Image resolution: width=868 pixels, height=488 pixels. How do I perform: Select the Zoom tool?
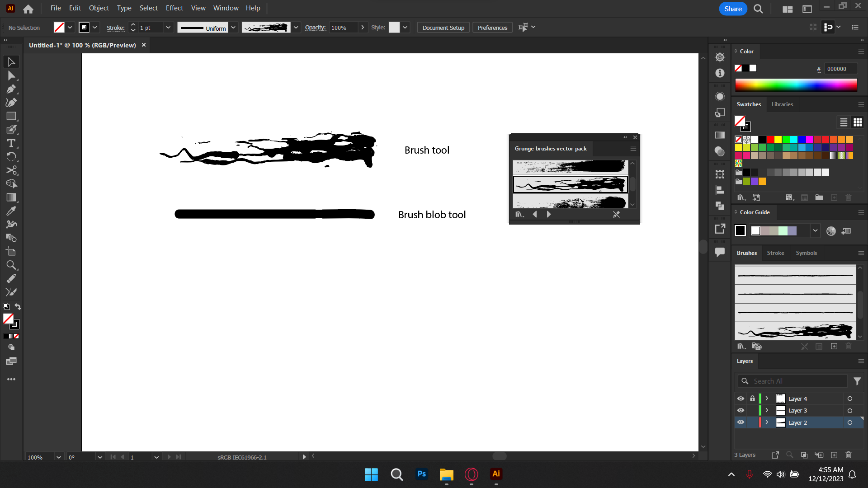(11, 265)
